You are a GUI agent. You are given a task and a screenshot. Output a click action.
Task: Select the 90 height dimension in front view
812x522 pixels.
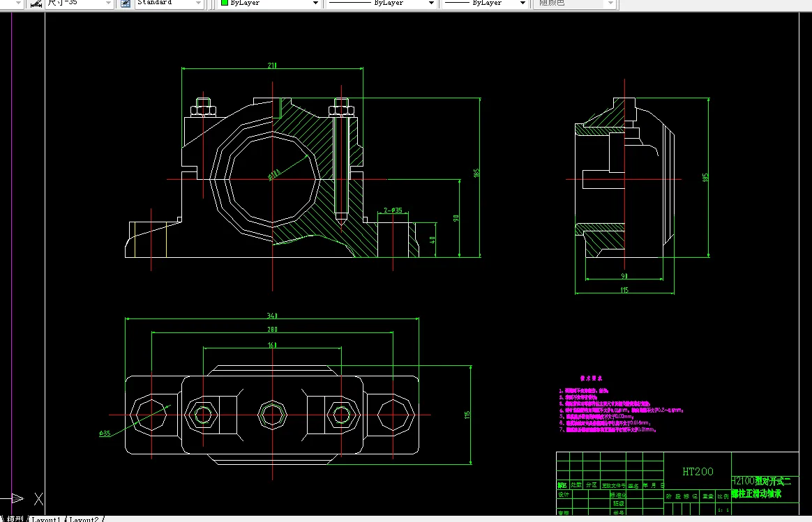(x=456, y=218)
